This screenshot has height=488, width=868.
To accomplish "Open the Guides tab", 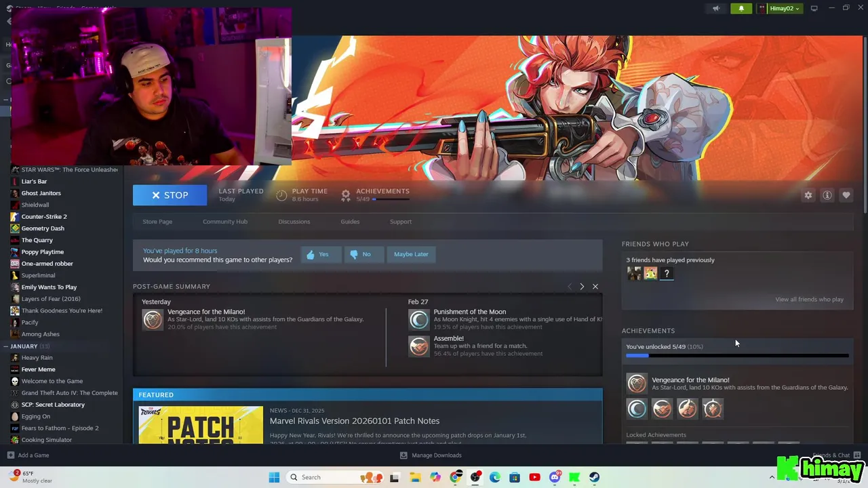I will [x=350, y=222].
